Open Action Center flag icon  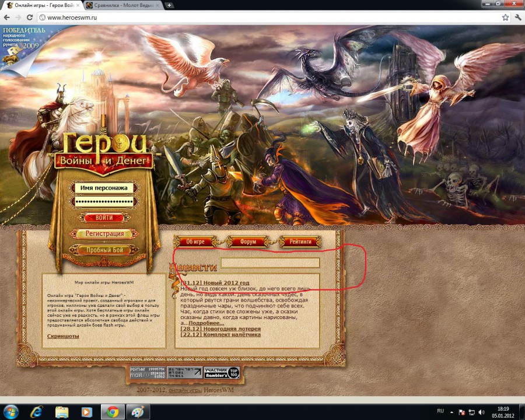pos(461,412)
